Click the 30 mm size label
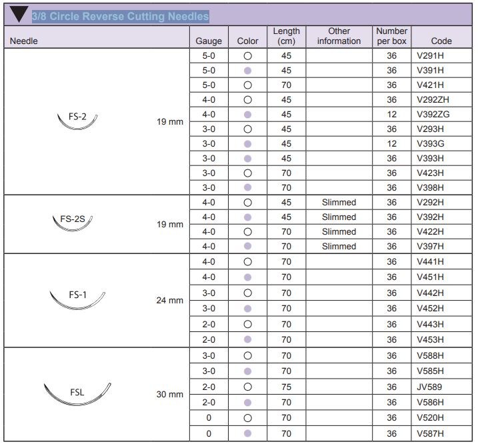478x448 pixels. pos(169,394)
